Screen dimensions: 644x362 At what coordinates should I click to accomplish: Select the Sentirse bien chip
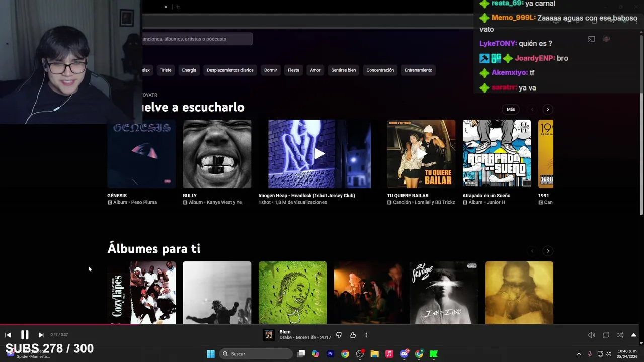click(x=344, y=70)
